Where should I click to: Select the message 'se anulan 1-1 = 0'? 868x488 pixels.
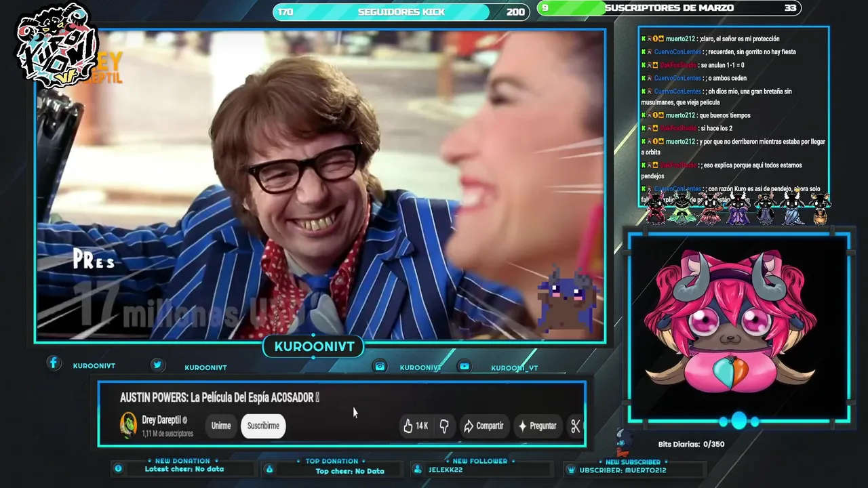722,65
